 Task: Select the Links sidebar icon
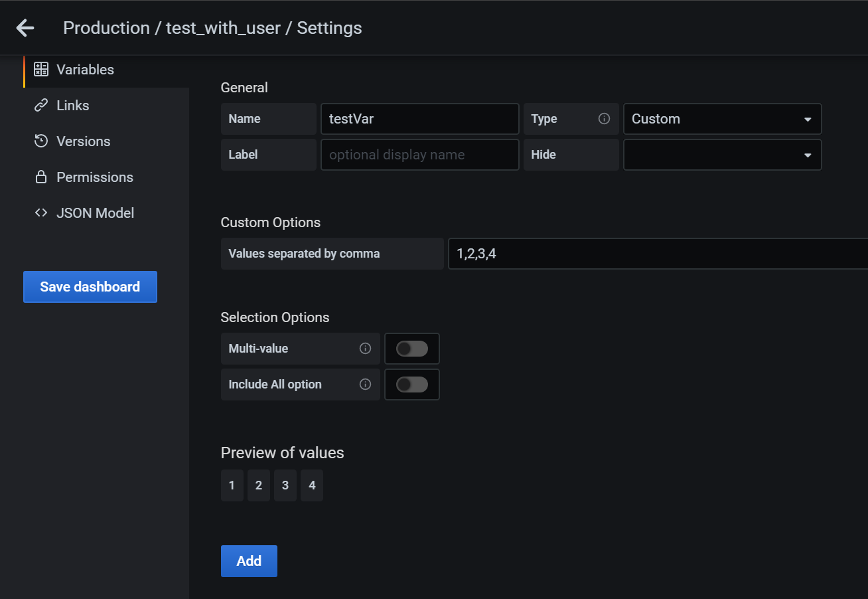(x=40, y=104)
